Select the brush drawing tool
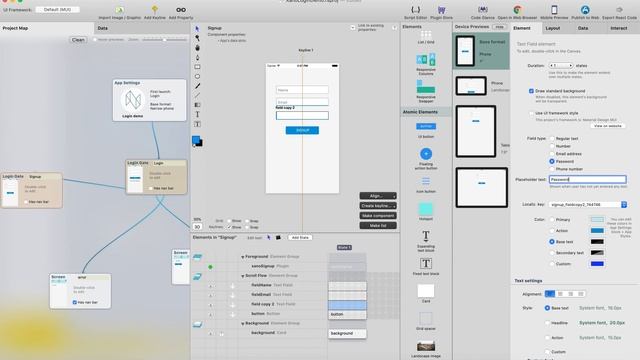 (197, 86)
